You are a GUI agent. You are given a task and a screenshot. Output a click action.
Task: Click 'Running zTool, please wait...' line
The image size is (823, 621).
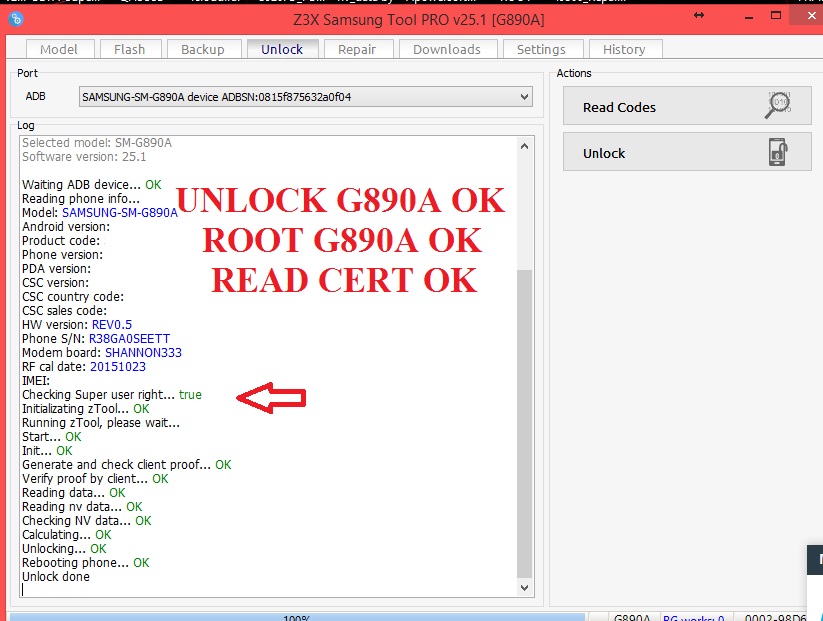101,423
